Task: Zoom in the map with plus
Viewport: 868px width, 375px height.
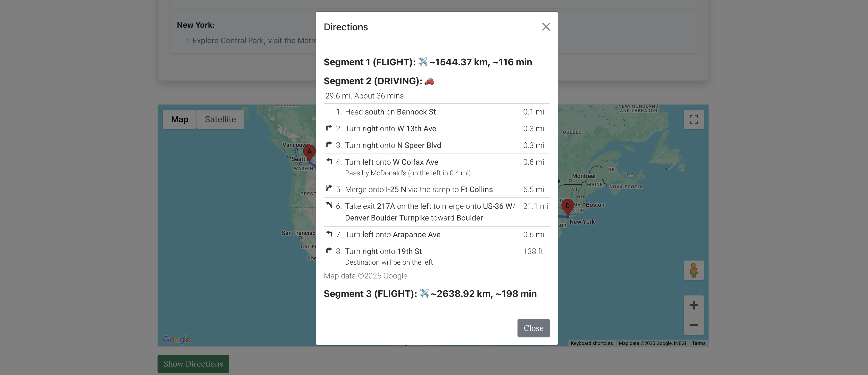Action: [x=693, y=305]
